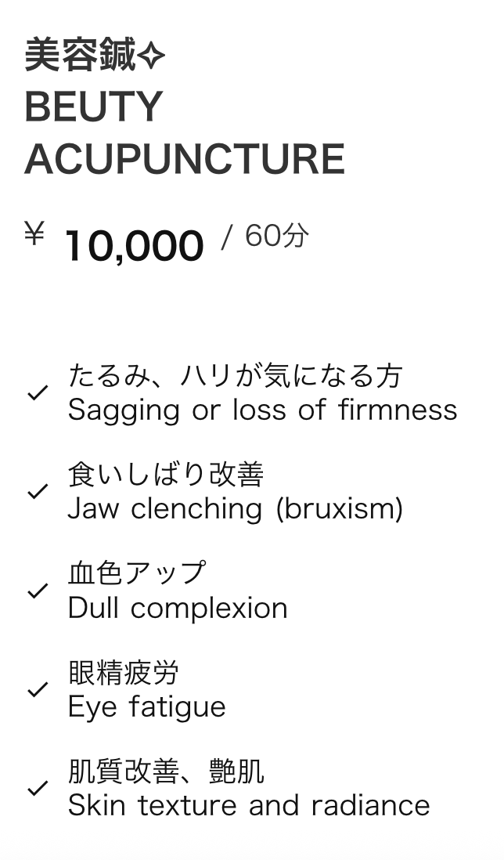The height and width of the screenshot is (860, 504).
Task: Click the 10,000 price amount
Action: (x=135, y=245)
